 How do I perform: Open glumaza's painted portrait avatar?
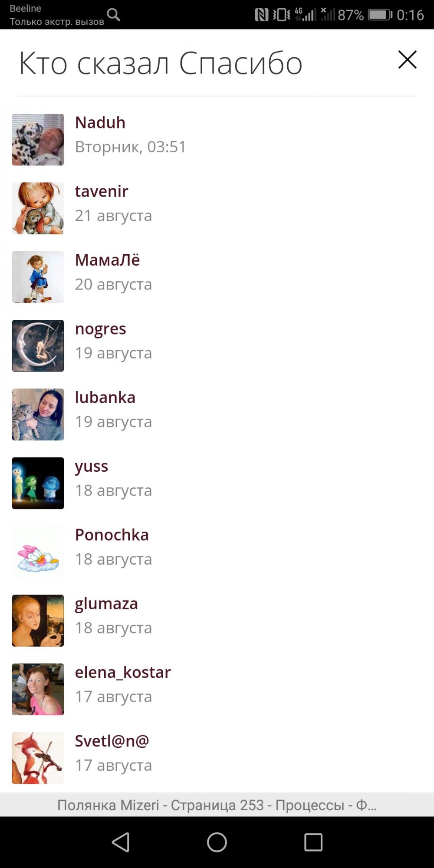point(38,621)
